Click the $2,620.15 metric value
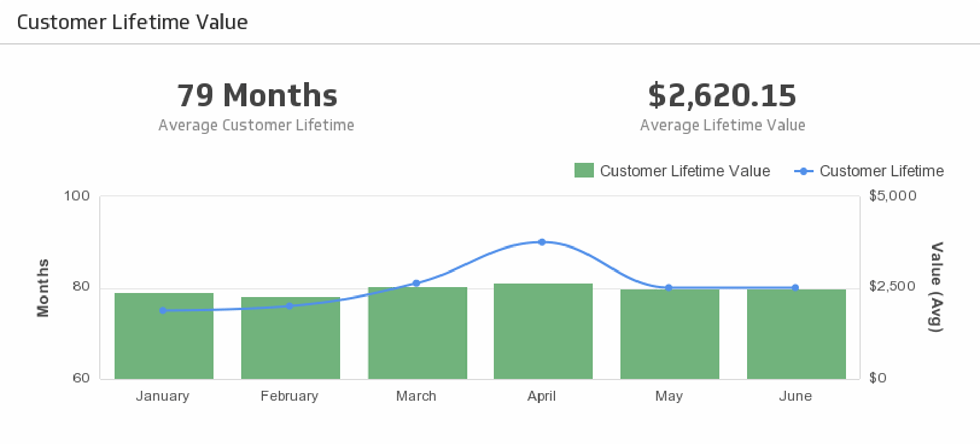The image size is (980, 444). click(722, 95)
